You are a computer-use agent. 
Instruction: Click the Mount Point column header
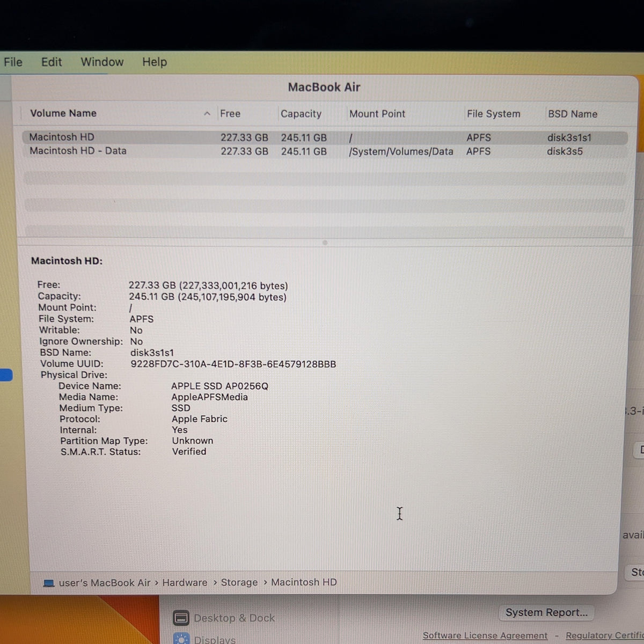377,114
